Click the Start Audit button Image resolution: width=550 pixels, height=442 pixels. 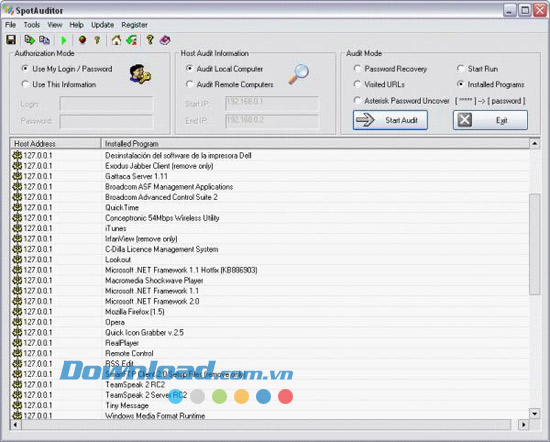[x=390, y=120]
